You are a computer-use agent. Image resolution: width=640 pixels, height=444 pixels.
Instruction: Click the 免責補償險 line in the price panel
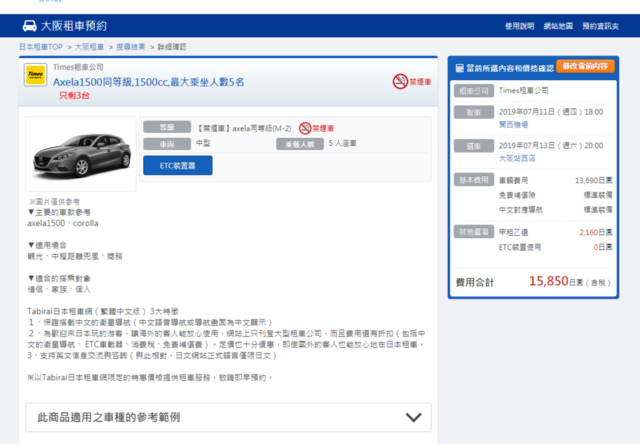click(x=555, y=195)
